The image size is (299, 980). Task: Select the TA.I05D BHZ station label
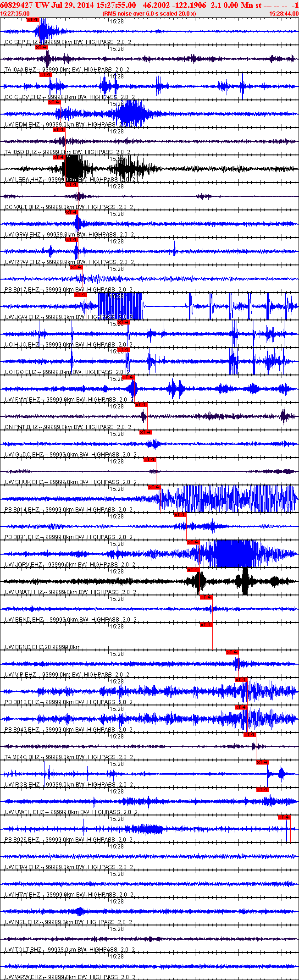click(67, 152)
